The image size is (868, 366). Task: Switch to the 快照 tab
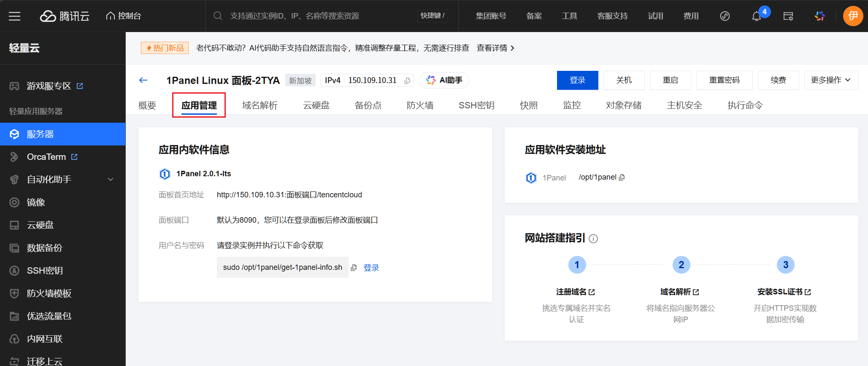pos(529,105)
